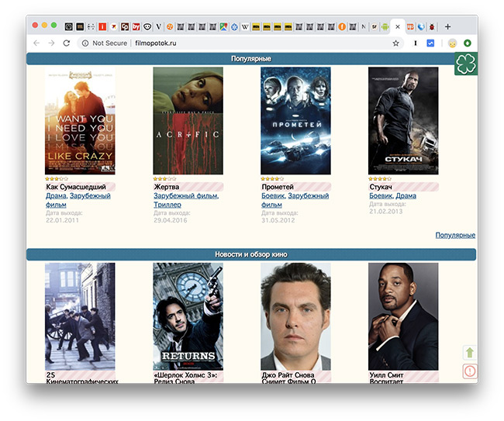Image resolution: width=504 pixels, height=421 pixels.
Task: Open Боевик genre under Прометей
Action: click(273, 195)
